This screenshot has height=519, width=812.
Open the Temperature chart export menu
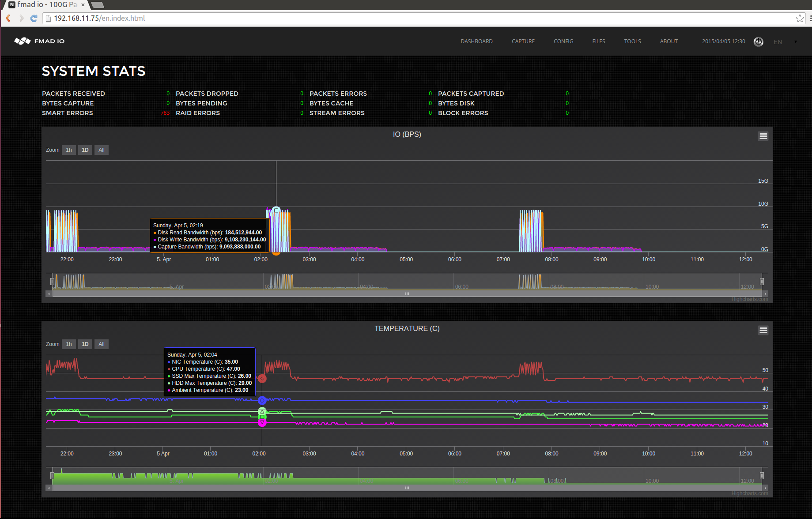763,330
